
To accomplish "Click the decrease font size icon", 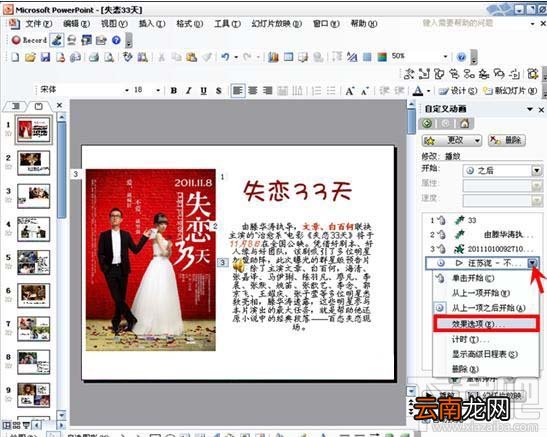I will [x=365, y=91].
